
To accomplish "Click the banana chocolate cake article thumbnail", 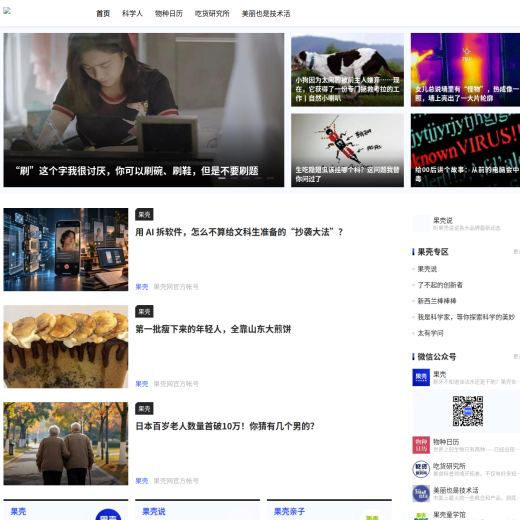I will (66, 347).
